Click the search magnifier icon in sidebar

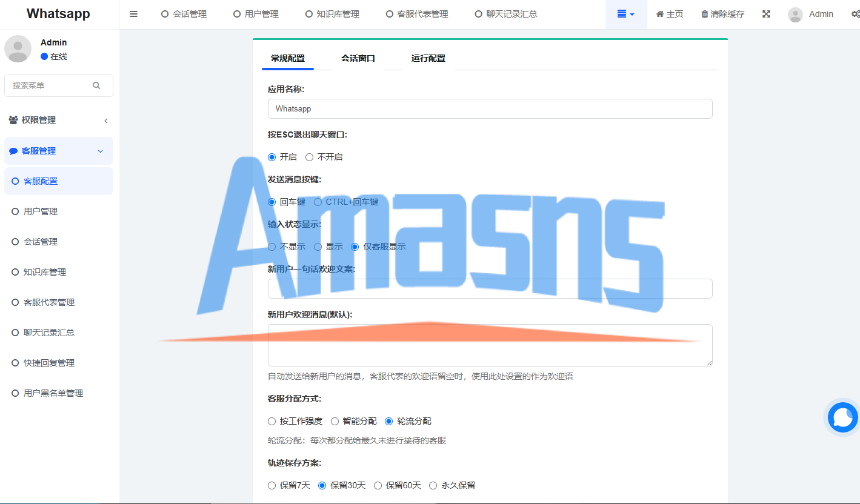tap(96, 85)
